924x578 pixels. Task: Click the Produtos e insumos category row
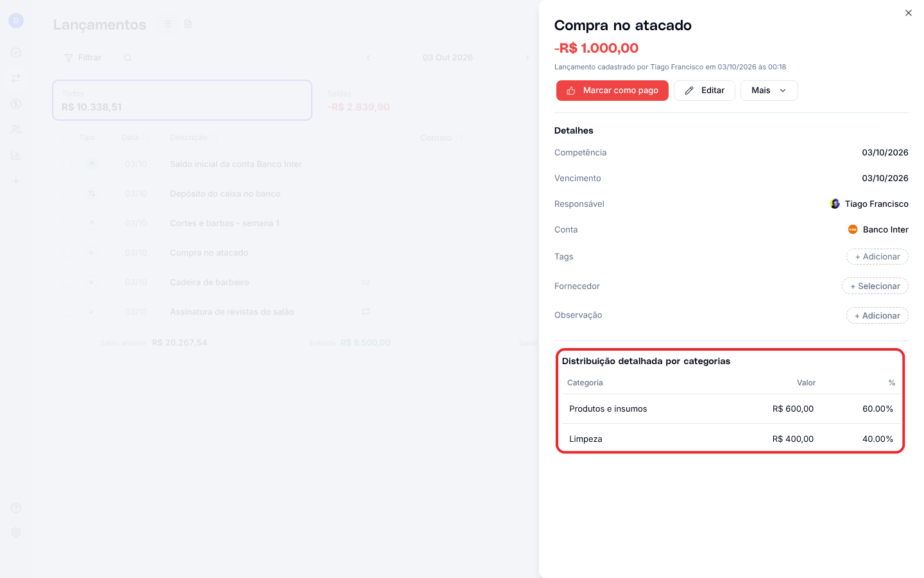(731, 409)
